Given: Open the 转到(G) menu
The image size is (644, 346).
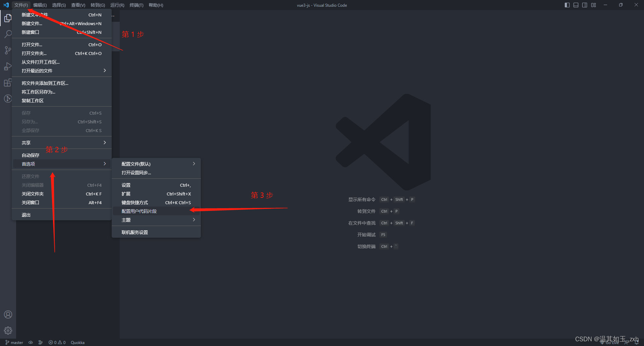Looking at the screenshot, I should click(98, 5).
